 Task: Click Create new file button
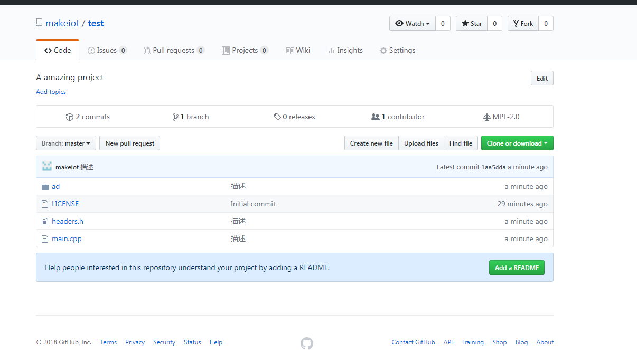pos(371,143)
